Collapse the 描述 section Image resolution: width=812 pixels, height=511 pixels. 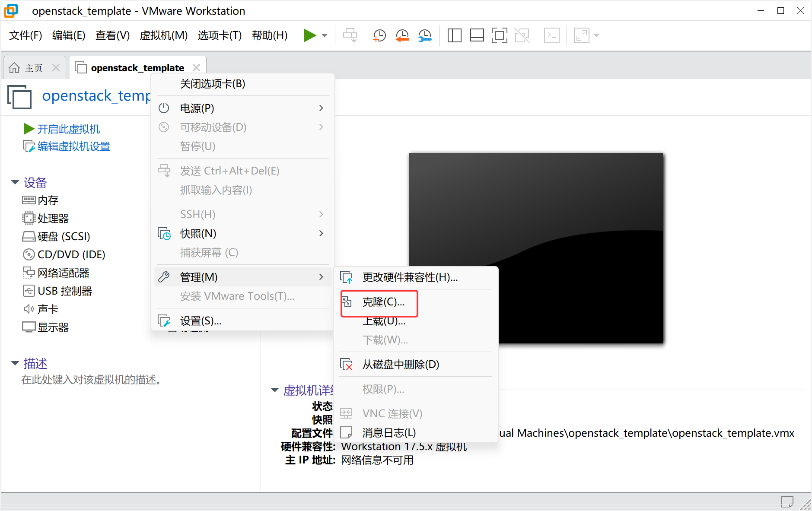tap(15, 363)
